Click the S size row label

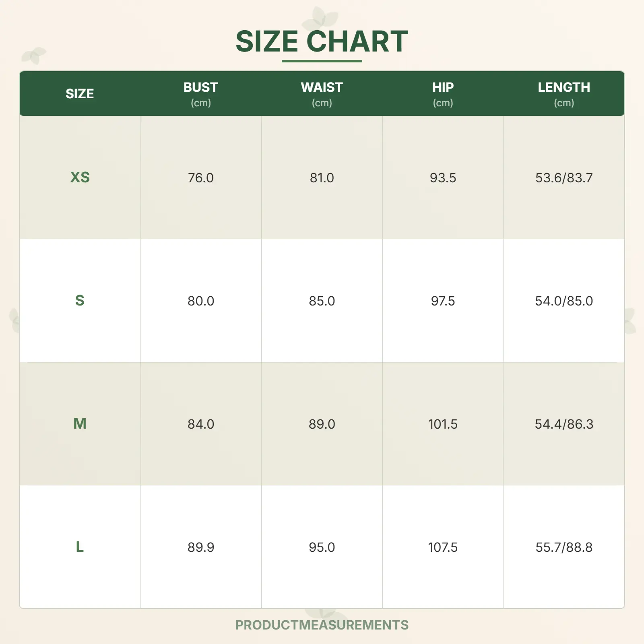click(x=80, y=301)
